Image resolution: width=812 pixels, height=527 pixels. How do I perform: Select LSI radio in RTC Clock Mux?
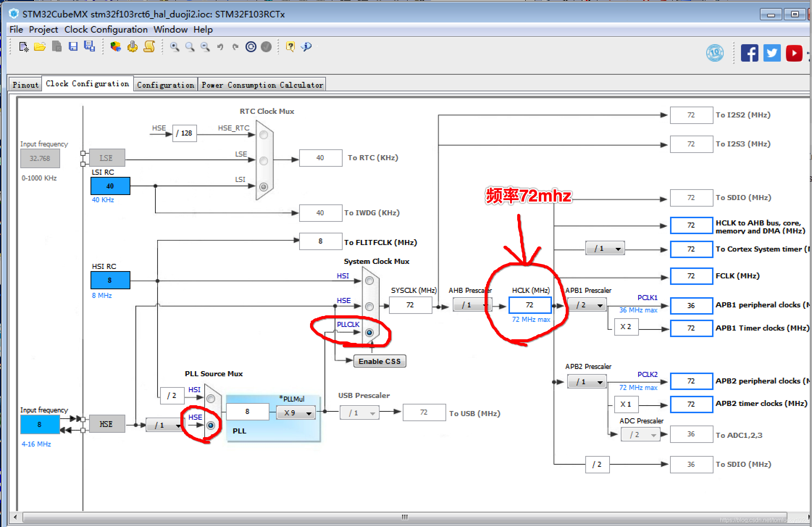pos(264,187)
